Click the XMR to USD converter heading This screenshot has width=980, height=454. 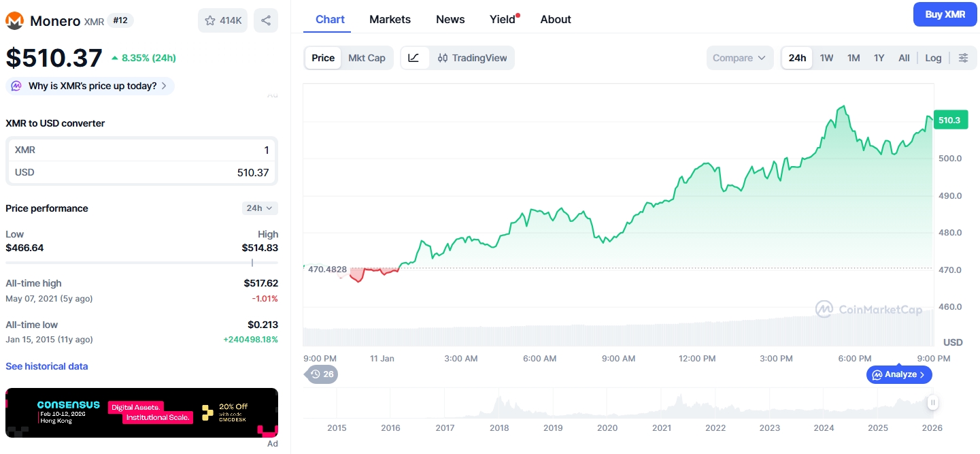point(55,123)
